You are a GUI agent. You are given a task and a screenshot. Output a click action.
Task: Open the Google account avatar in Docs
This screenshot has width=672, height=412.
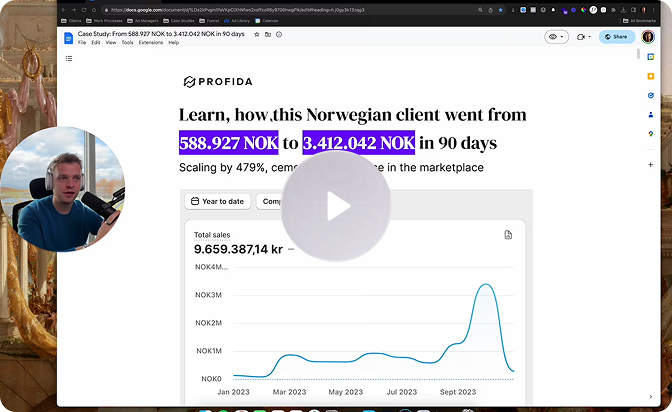(x=648, y=37)
